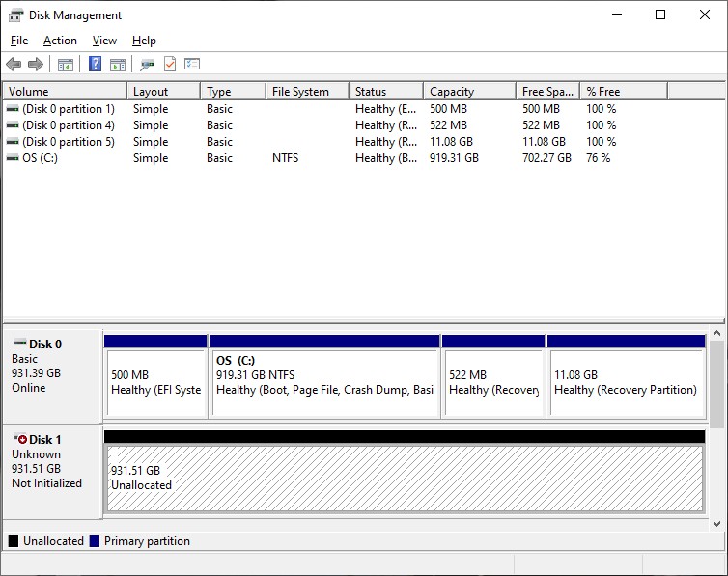Click the blue Primary partition legend swatch
Image resolution: width=728 pixels, height=576 pixels.
(x=95, y=541)
